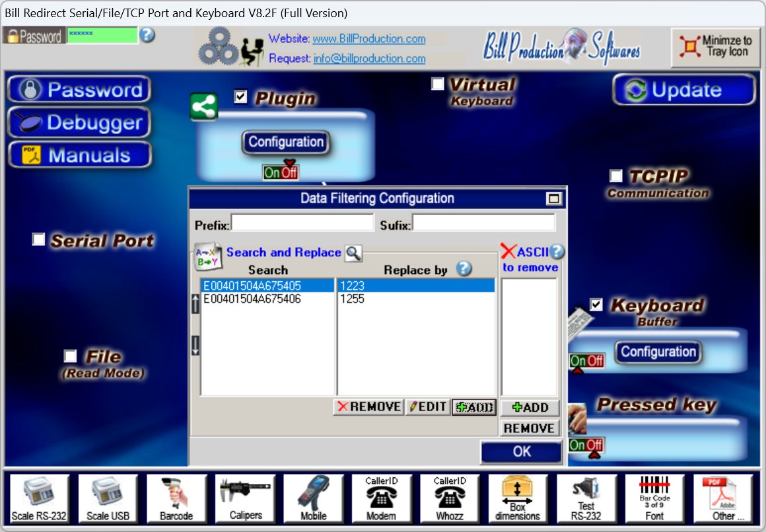Screen dimensions: 766x532
Task: Click the help icon next to ASCII
Action: click(557, 251)
